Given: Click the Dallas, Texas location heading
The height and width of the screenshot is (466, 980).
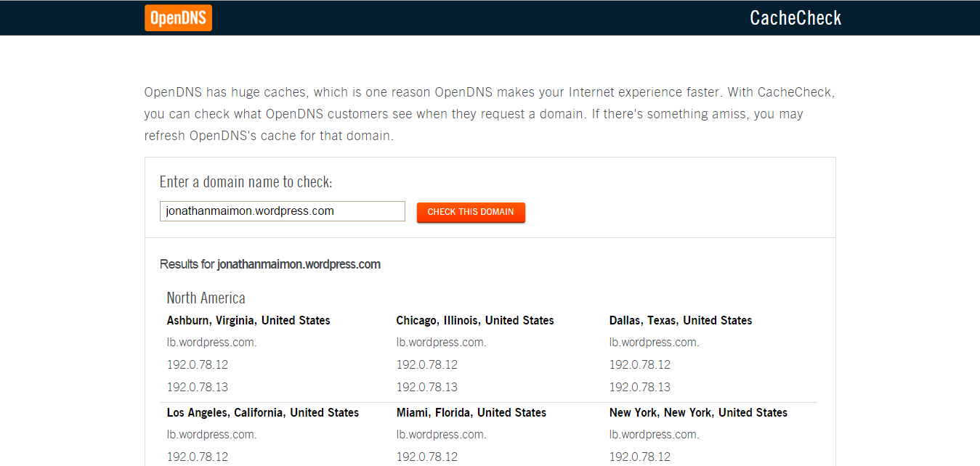Looking at the screenshot, I should [x=681, y=321].
